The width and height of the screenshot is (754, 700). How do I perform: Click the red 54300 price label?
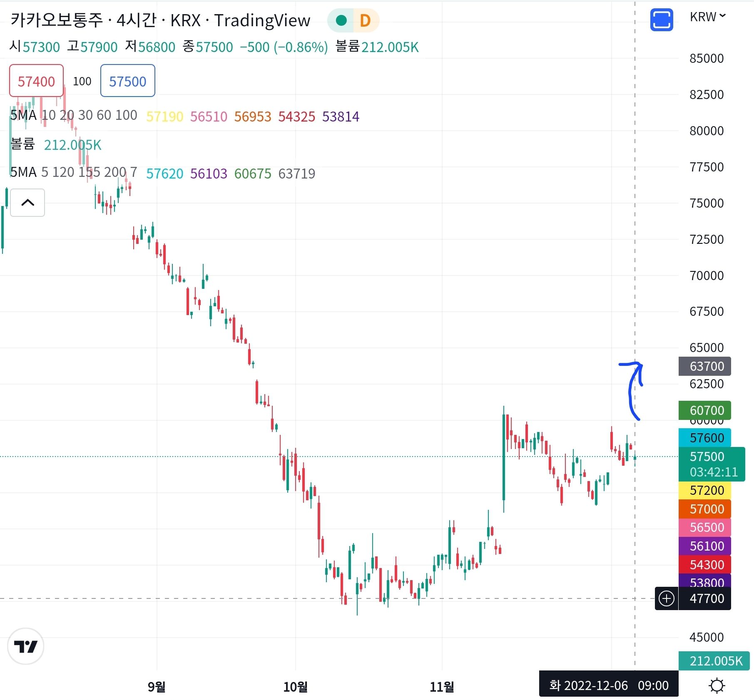tap(705, 565)
